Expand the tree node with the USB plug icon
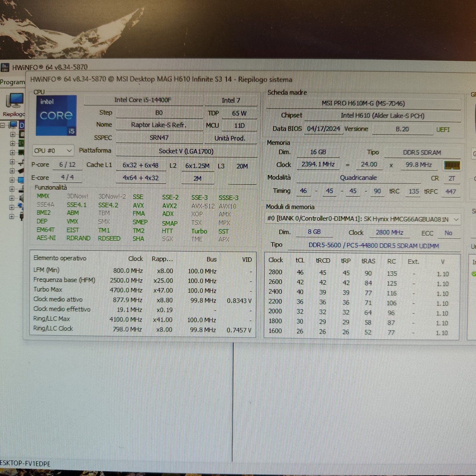 point(12,216)
